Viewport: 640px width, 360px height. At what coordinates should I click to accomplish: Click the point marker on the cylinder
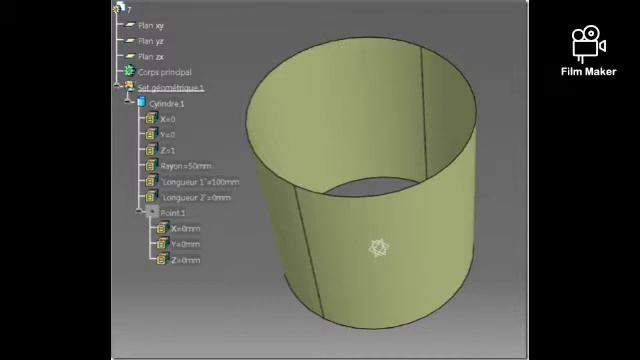pyautogui.click(x=378, y=248)
